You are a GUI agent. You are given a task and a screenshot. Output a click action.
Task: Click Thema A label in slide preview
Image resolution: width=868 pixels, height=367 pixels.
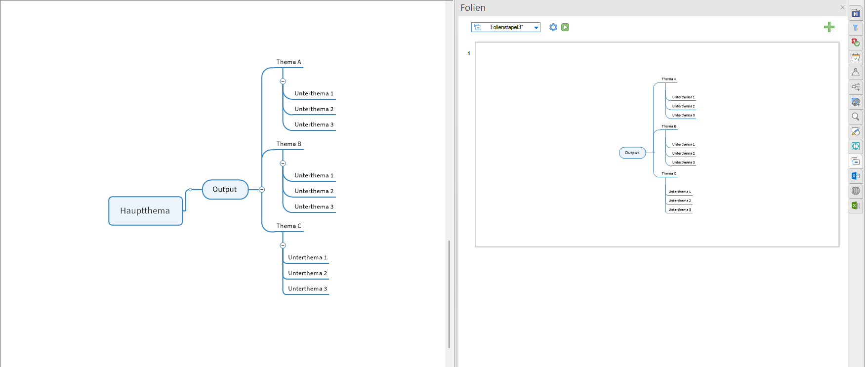[669, 79]
